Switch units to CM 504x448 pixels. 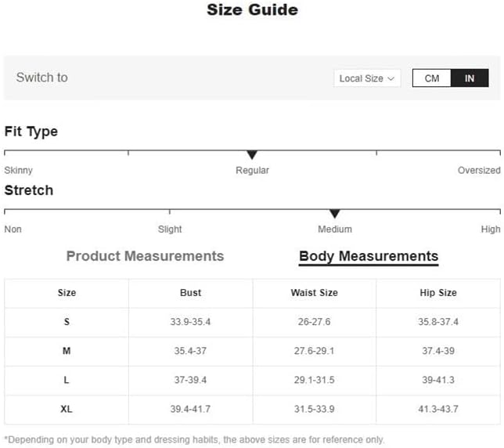(x=432, y=78)
